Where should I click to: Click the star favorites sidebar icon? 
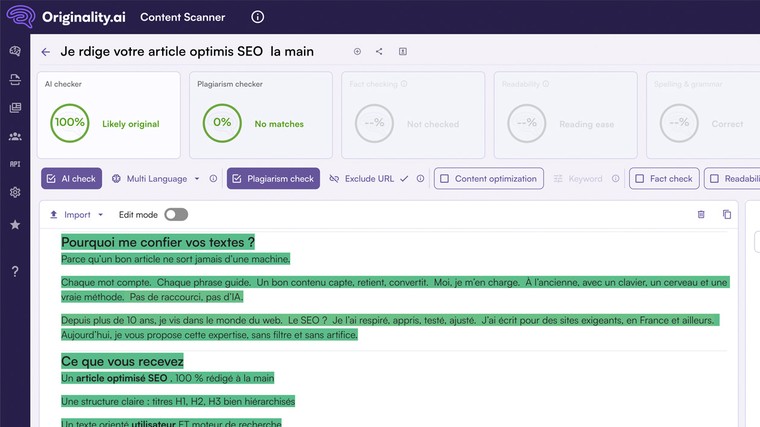tap(15, 224)
